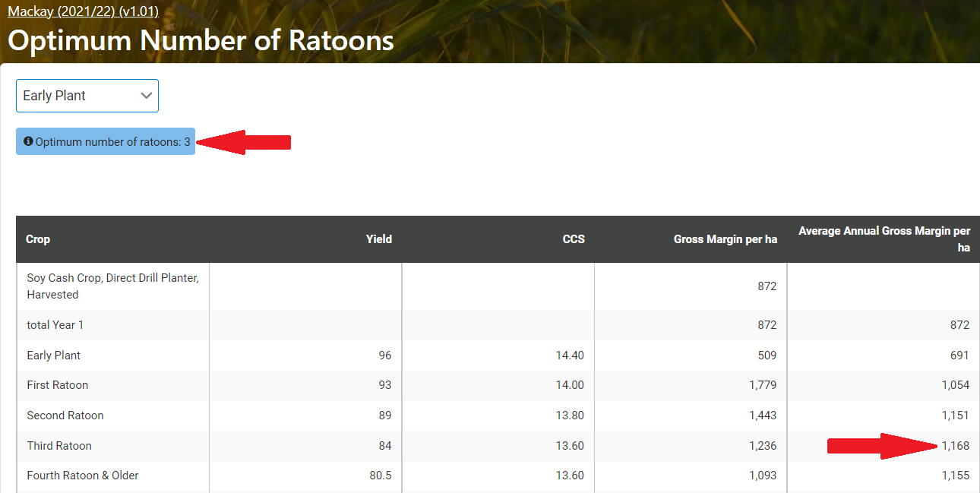Click Average Annual Gross Margin per ha header
This screenshot has width=980, height=493.
[884, 239]
